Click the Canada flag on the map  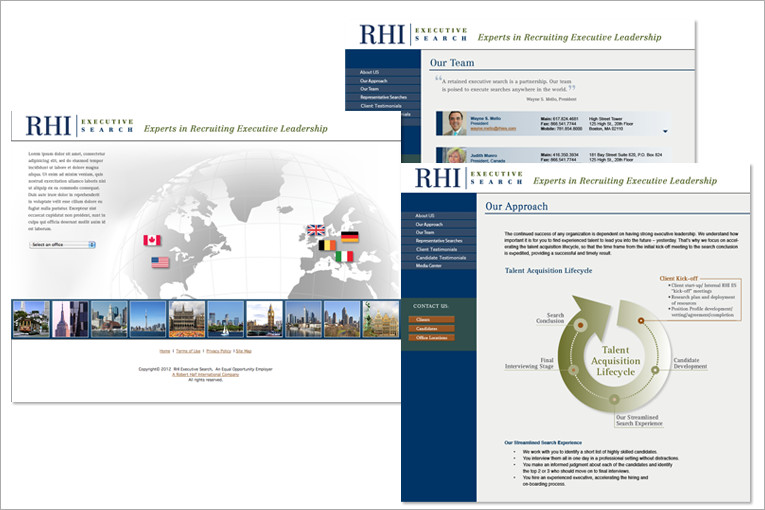(152, 240)
